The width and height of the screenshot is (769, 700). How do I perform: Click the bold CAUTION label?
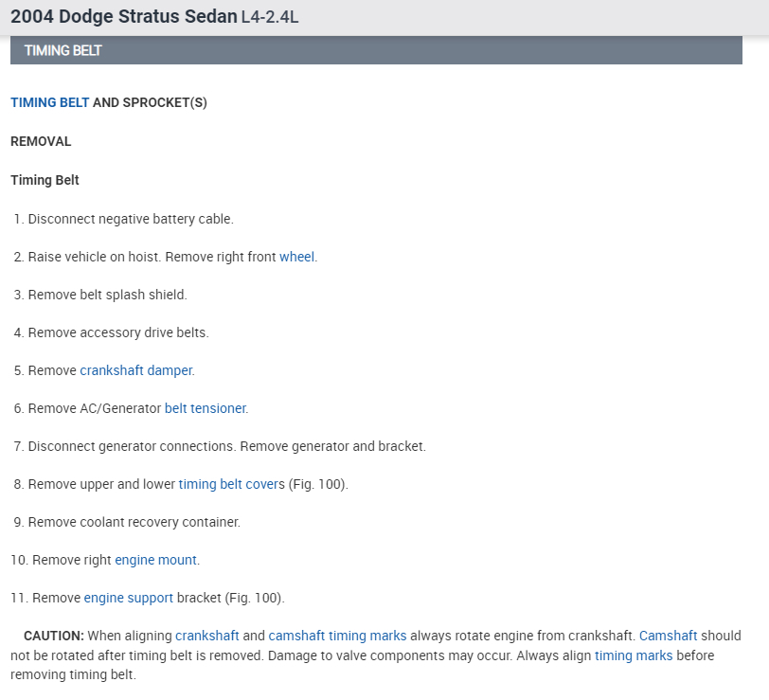coord(54,636)
